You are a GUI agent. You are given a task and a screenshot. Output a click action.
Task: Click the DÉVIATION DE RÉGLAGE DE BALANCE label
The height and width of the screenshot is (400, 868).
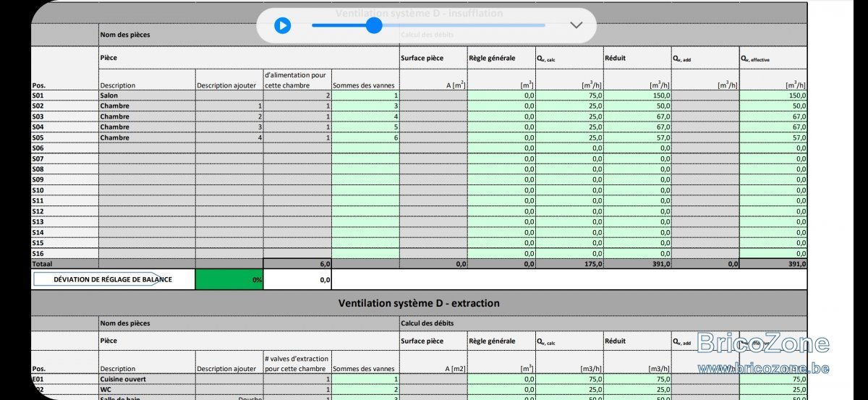(x=113, y=279)
